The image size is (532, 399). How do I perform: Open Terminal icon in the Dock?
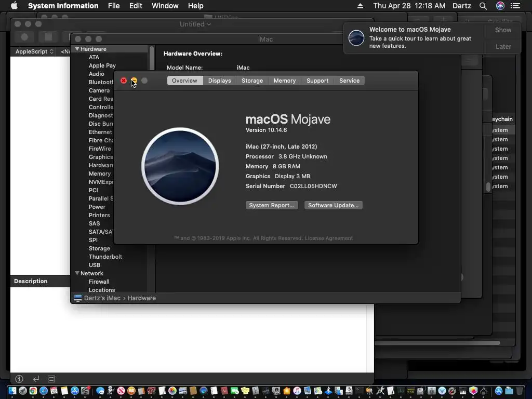[x=360, y=391]
